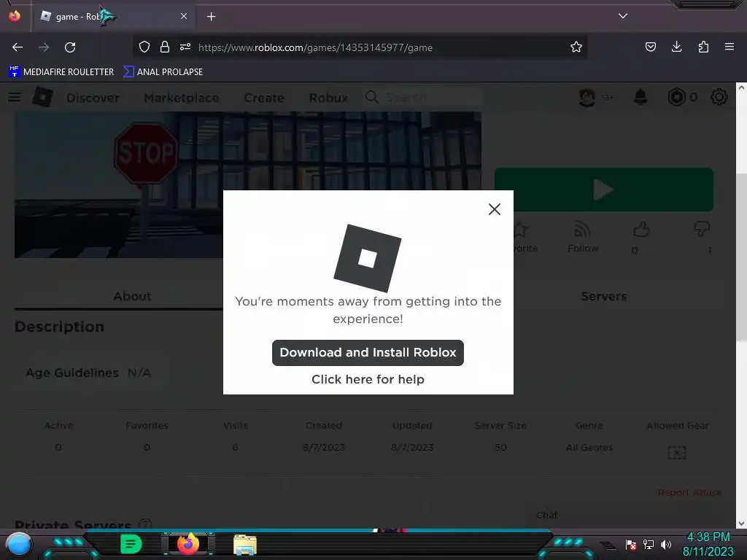Open Firefox application hamburger menu
Image resolution: width=747 pixels, height=560 pixels.
coord(729,47)
